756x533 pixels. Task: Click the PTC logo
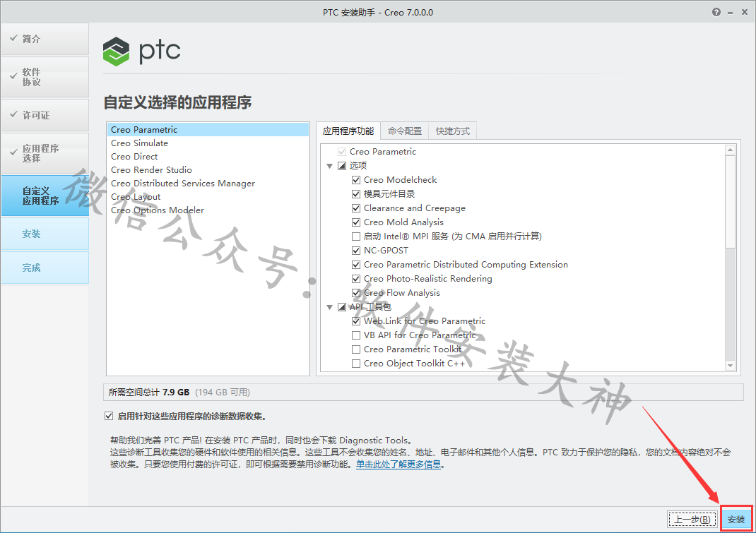point(141,51)
